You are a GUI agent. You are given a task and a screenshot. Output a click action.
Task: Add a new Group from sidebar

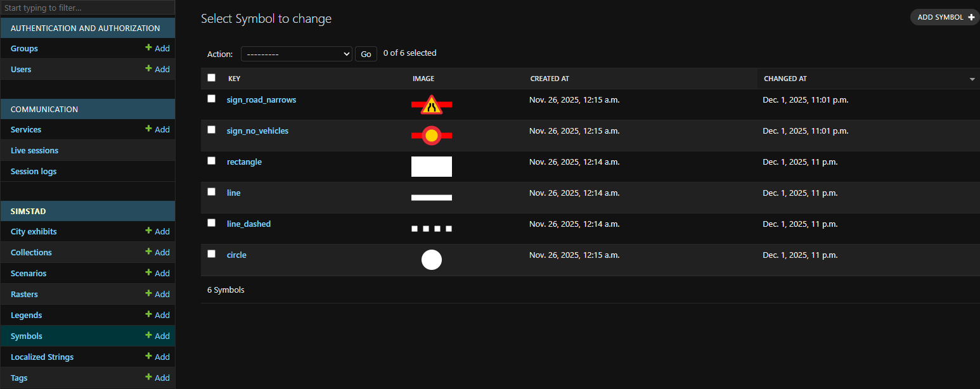point(157,48)
